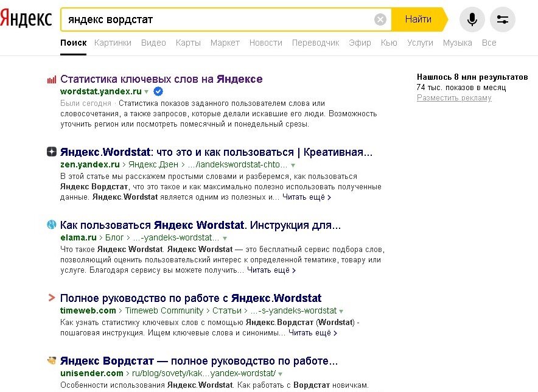Screen dimensions: 538x392
Task: Click …-s-yandeks-wordstat path under timeweb.com
Action: pyautogui.click(x=293, y=310)
